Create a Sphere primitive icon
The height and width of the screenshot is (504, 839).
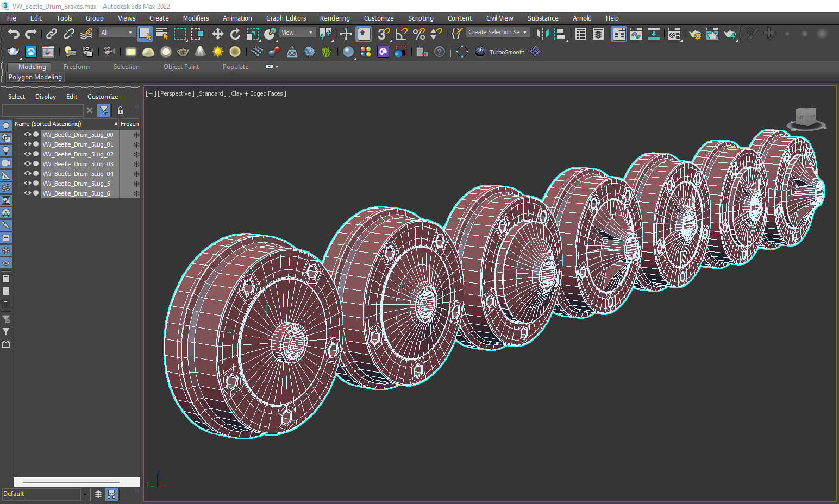[x=166, y=52]
